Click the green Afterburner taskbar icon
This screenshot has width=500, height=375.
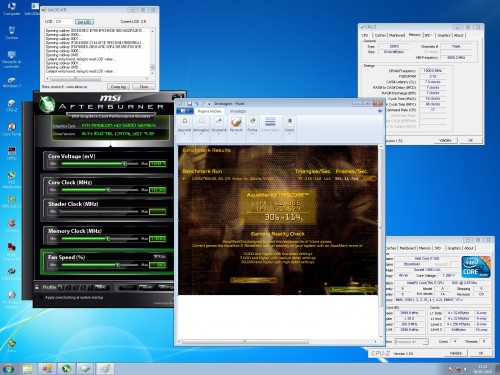66,369
